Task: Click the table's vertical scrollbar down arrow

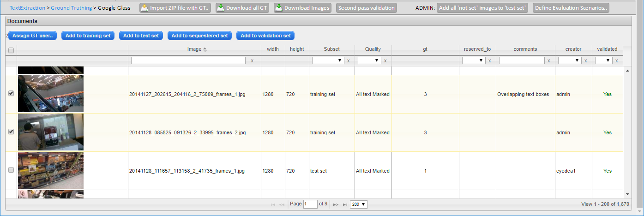Action: point(627,194)
